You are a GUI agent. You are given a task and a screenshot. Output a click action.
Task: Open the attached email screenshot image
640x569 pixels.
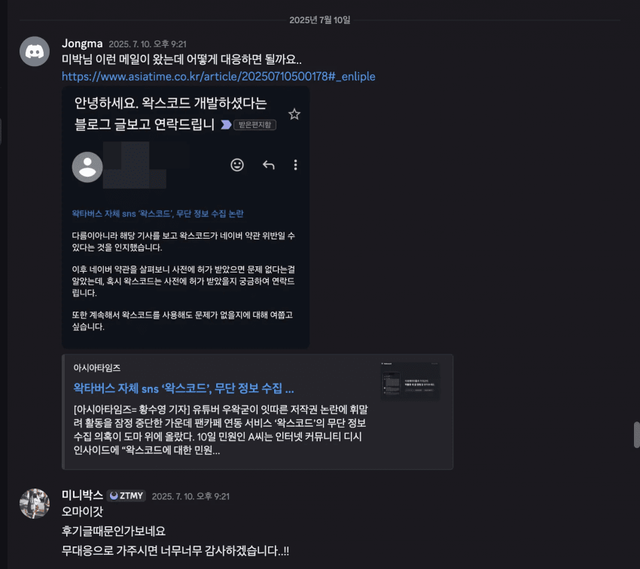pyautogui.click(x=185, y=217)
